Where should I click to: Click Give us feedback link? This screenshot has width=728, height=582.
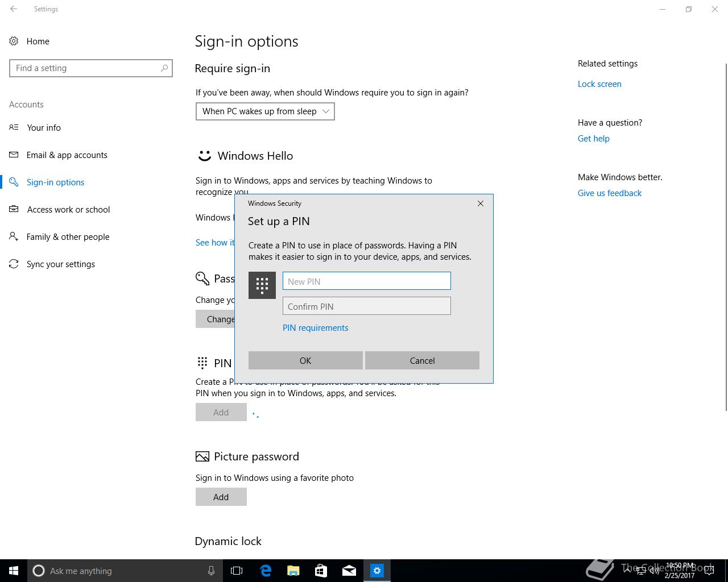click(x=609, y=193)
